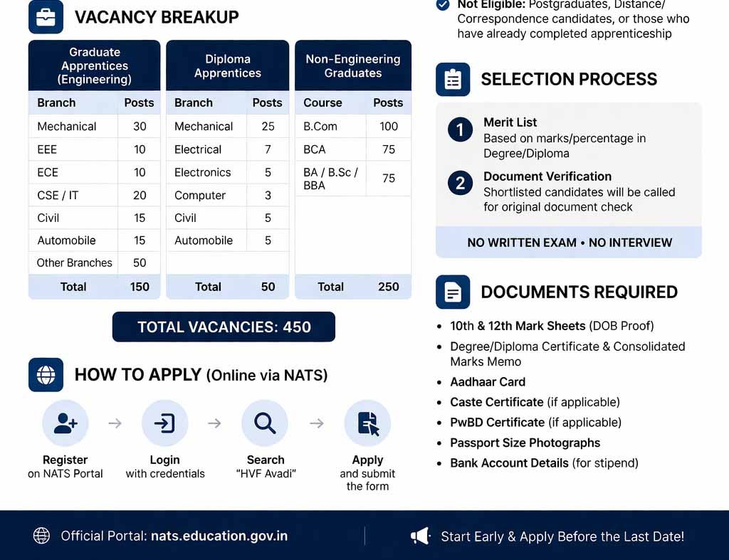The image size is (729, 560).
Task: Select step 1 Merit List circle marker
Action: 459,130
